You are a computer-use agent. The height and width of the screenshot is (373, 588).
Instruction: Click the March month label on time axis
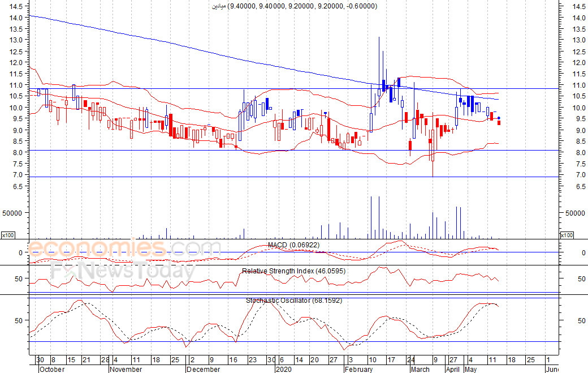[421, 369]
